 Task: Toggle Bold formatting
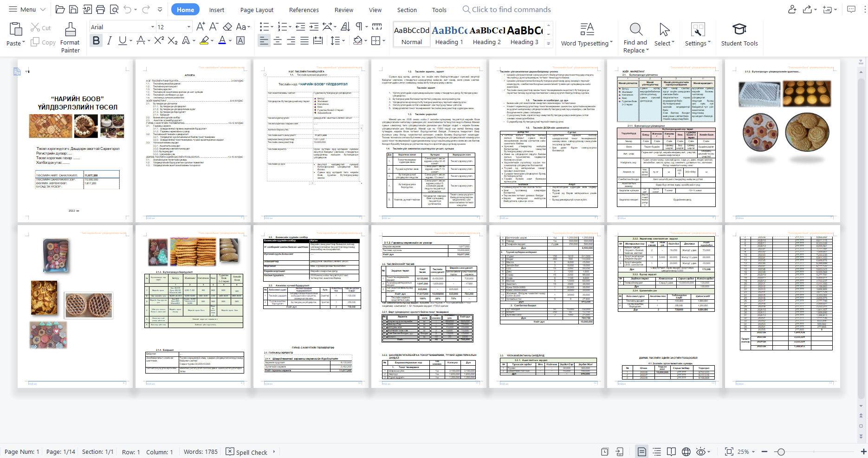[96, 41]
